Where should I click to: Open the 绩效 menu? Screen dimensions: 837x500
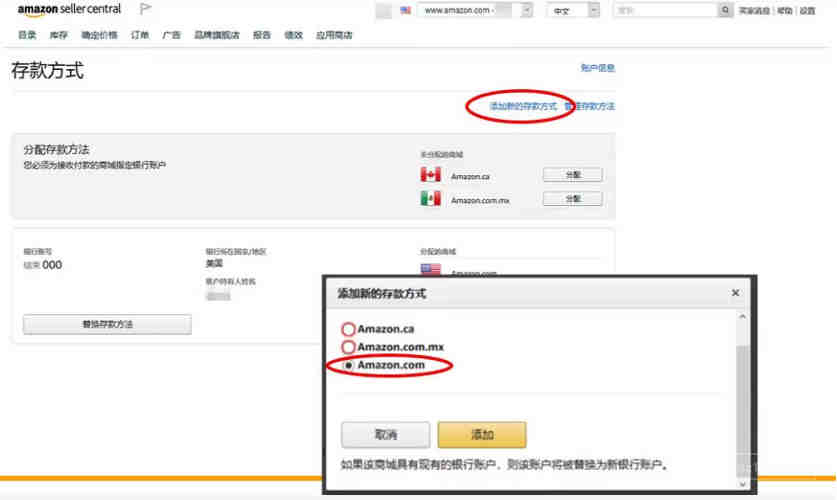[x=293, y=35]
